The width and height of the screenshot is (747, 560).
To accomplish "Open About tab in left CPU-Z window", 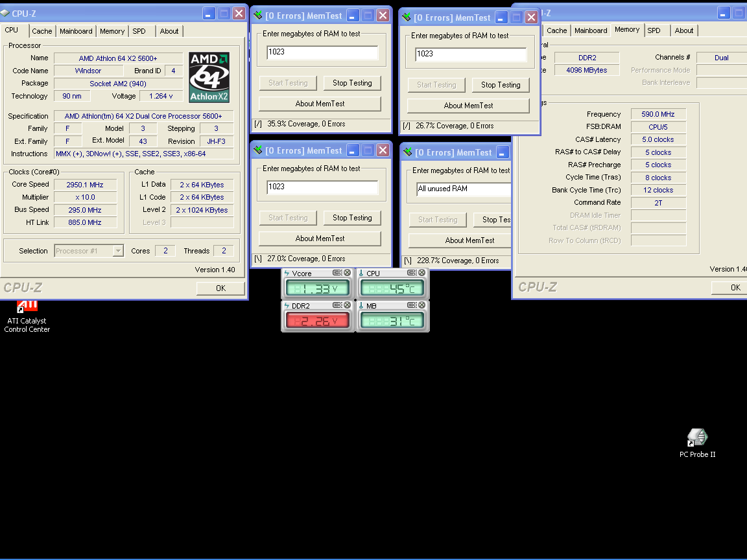I will point(169,31).
